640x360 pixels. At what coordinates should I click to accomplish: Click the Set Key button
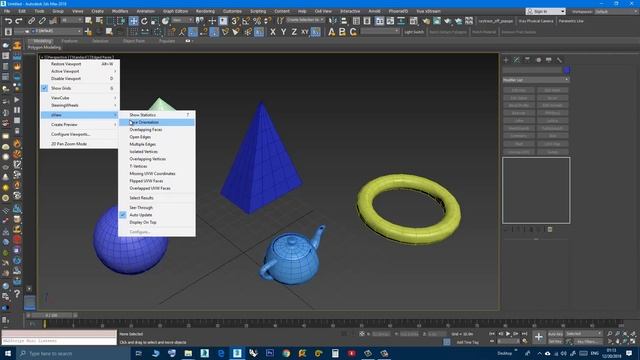coord(556,341)
